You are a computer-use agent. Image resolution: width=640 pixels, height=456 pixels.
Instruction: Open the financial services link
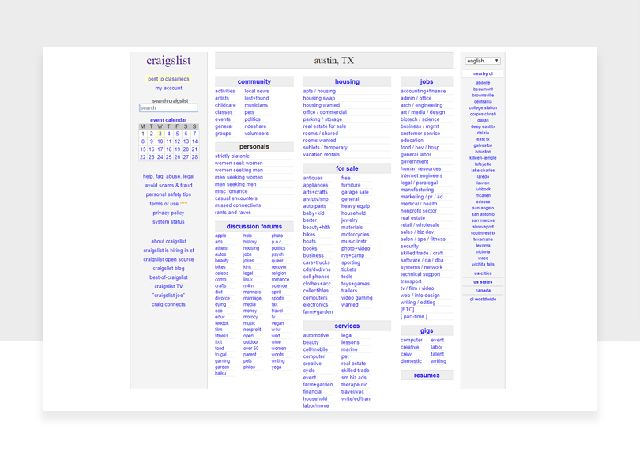point(312,391)
